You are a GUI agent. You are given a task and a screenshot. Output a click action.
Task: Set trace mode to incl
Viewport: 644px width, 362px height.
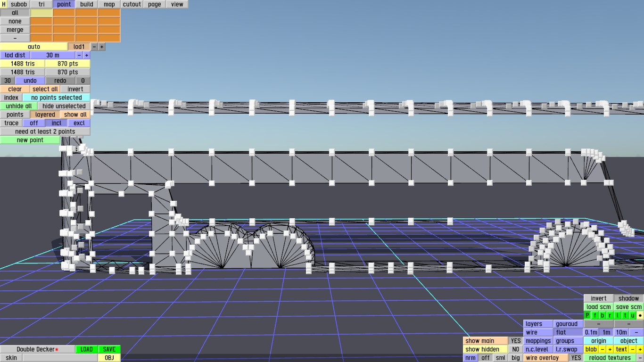tap(57, 123)
